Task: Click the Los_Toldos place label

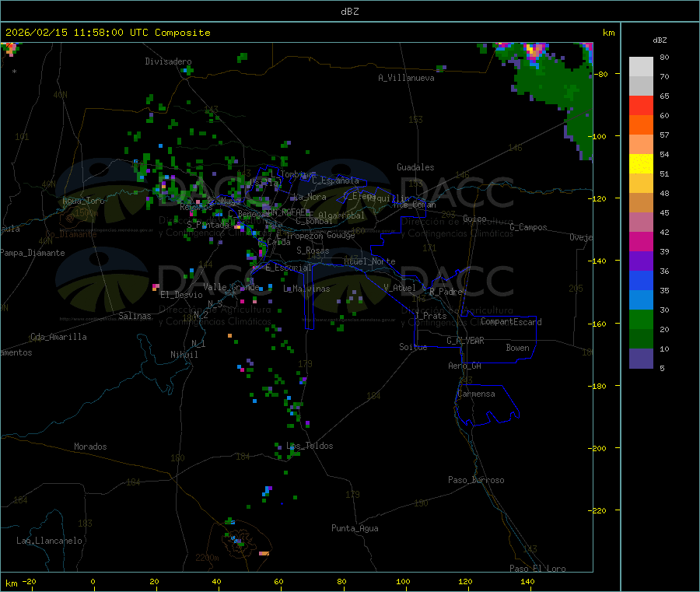Action: pyautogui.click(x=310, y=446)
